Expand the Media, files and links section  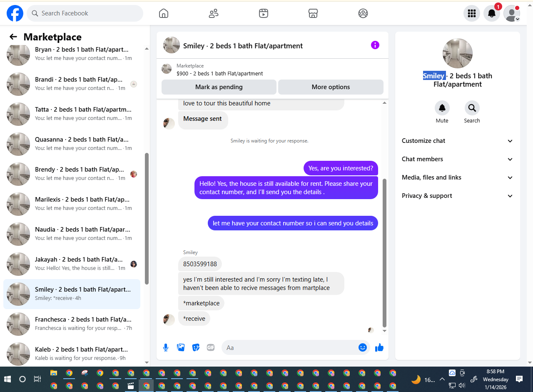click(x=457, y=177)
